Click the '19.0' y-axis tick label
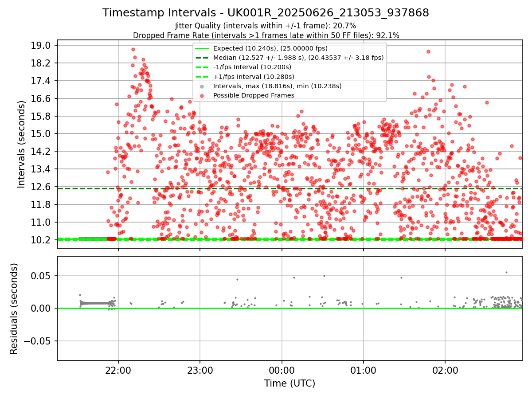Image resolution: width=532 pixels, height=399 pixels. click(42, 45)
